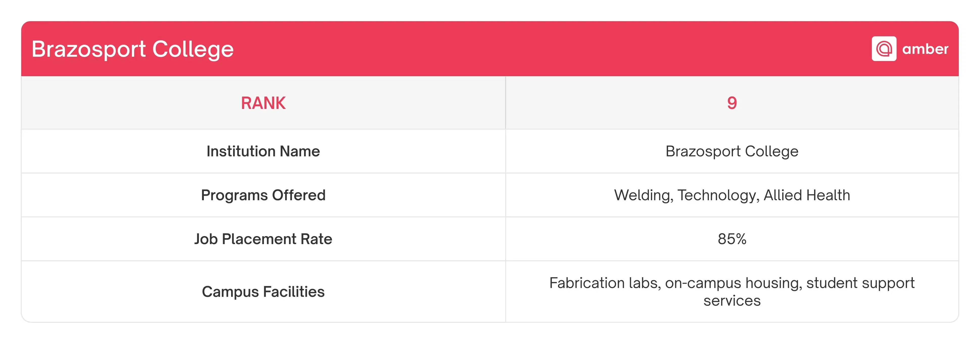Select the Institution Name label

[263, 151]
